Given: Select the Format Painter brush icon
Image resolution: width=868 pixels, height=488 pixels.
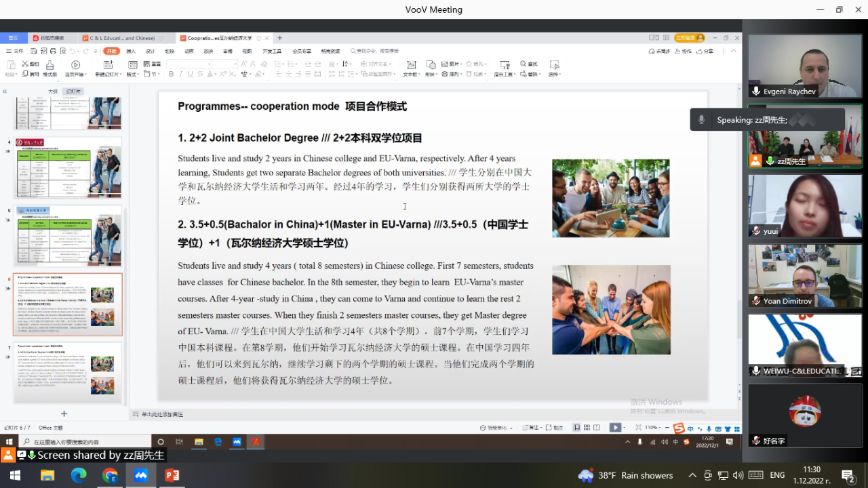Looking at the screenshot, I should pos(50,65).
